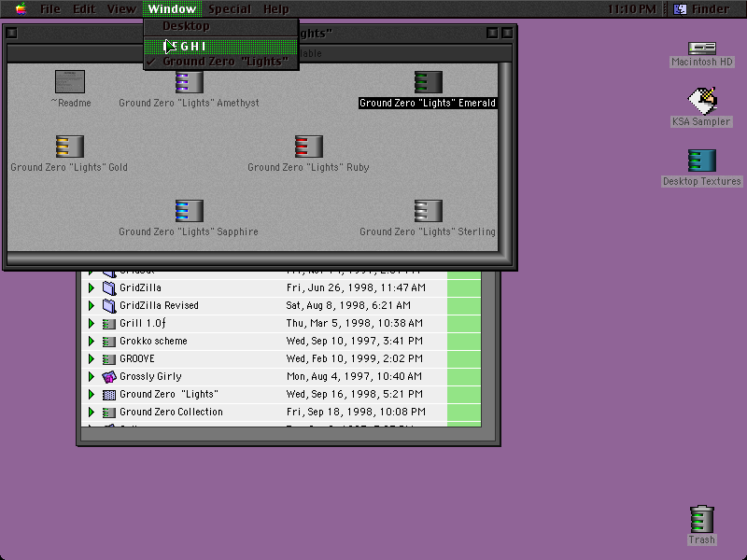Select the Macintosh HD desktop icon
Screen dimensions: 747x560
[702, 48]
